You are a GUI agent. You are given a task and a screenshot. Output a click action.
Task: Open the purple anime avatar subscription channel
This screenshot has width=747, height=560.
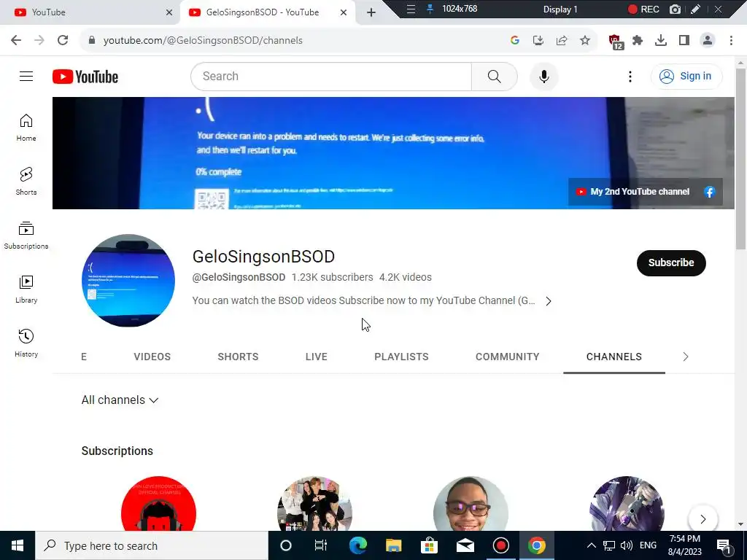click(x=627, y=503)
